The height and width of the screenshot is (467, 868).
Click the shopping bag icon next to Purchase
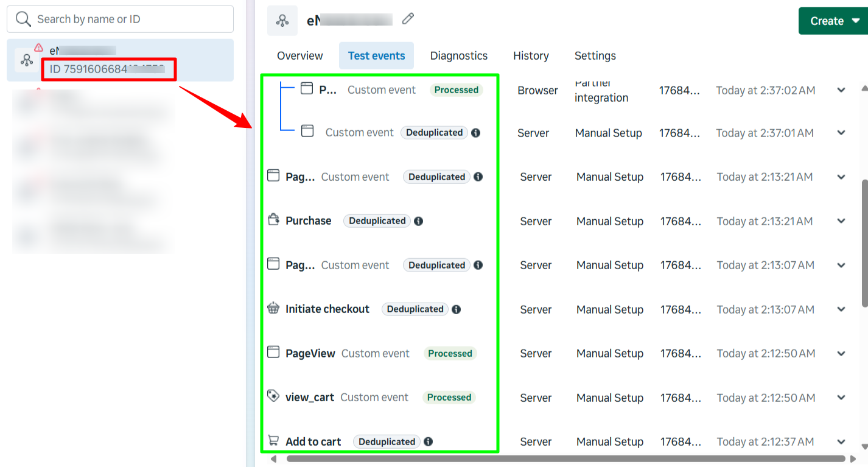(273, 220)
